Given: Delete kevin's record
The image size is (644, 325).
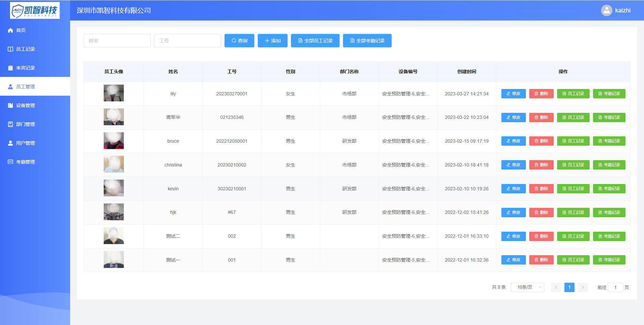Looking at the screenshot, I should [541, 189].
